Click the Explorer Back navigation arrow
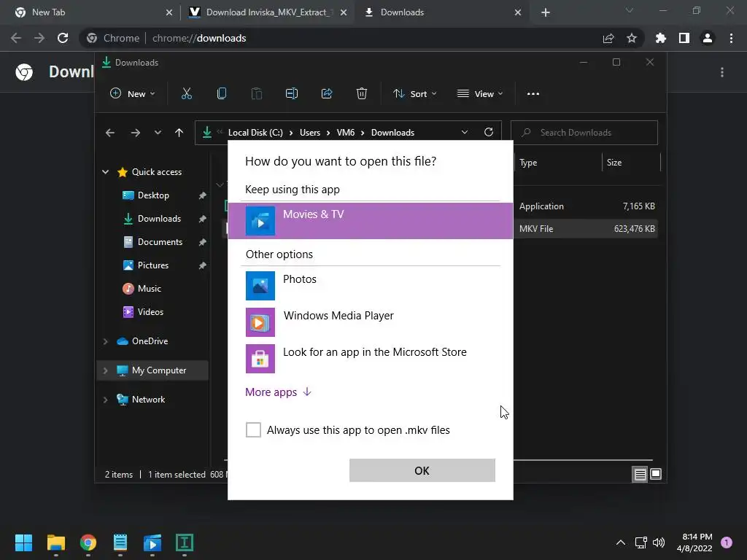The image size is (747, 560). coord(110,133)
